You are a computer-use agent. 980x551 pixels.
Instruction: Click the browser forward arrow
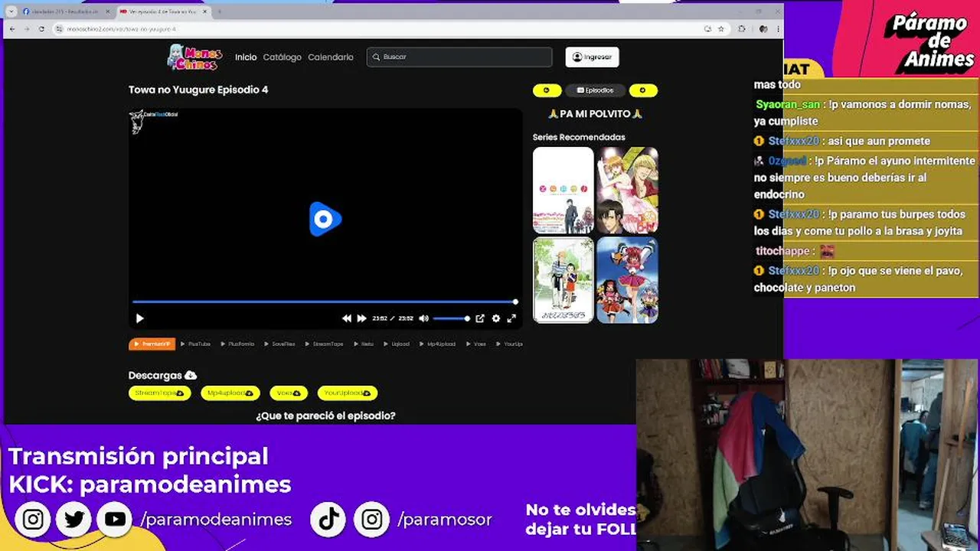(27, 29)
